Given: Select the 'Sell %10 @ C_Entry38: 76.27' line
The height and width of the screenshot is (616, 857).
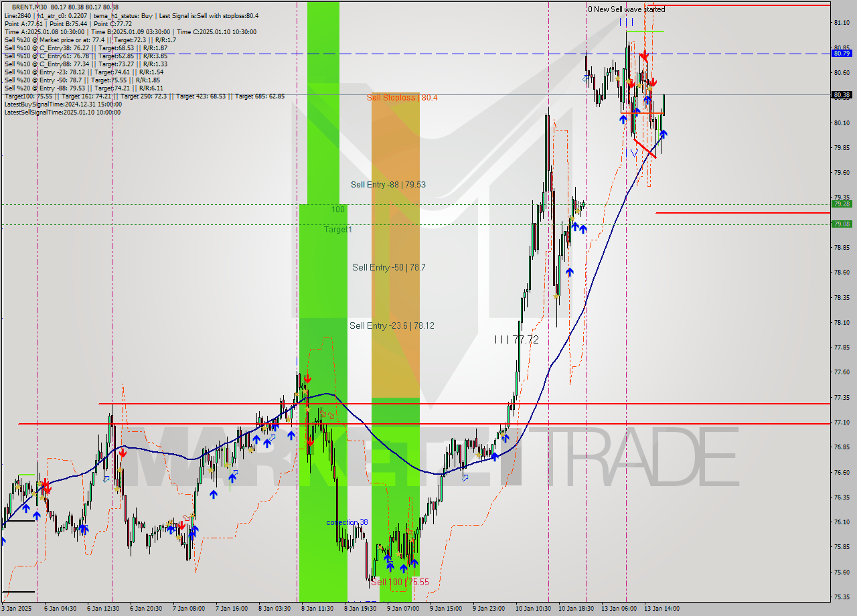Looking at the screenshot, I should pos(86,48).
